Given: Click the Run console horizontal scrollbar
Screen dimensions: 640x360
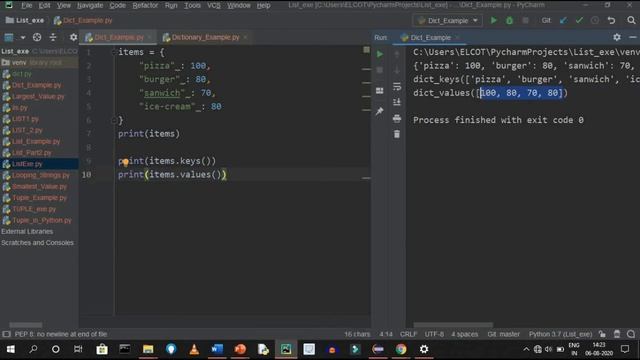Looking at the screenshot, I should coord(453,325).
